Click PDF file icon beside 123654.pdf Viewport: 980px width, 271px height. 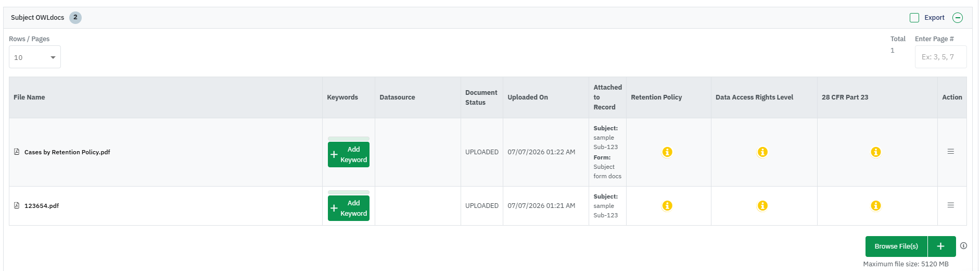(x=17, y=205)
